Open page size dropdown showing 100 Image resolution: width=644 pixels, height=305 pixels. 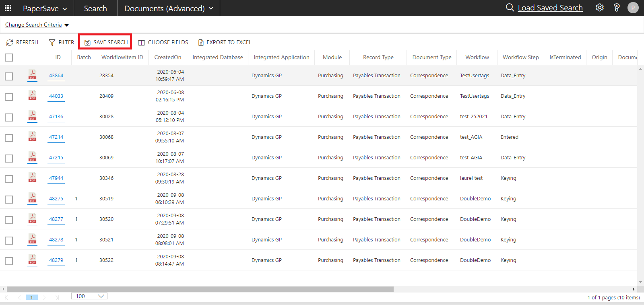(x=89, y=296)
